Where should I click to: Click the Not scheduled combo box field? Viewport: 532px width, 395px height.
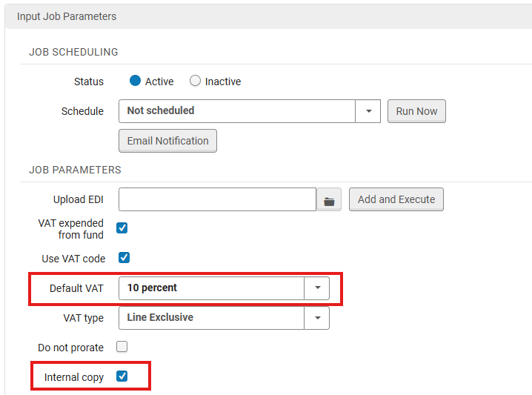point(237,111)
